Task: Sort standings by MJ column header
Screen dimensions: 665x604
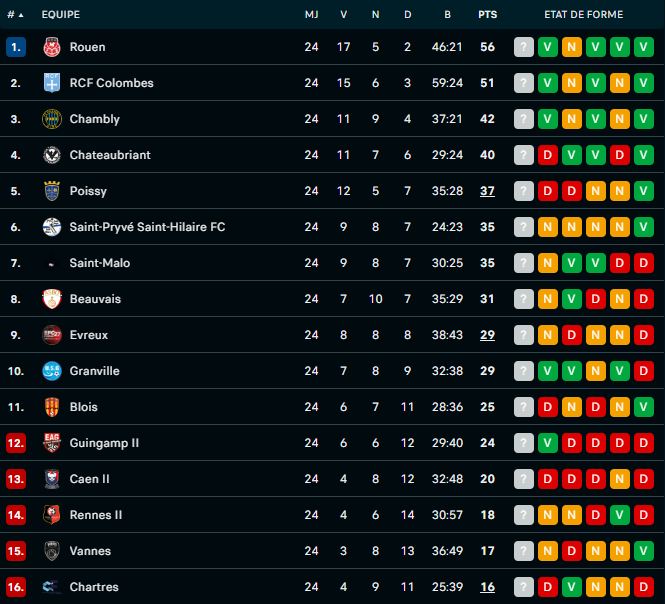Action: point(311,15)
